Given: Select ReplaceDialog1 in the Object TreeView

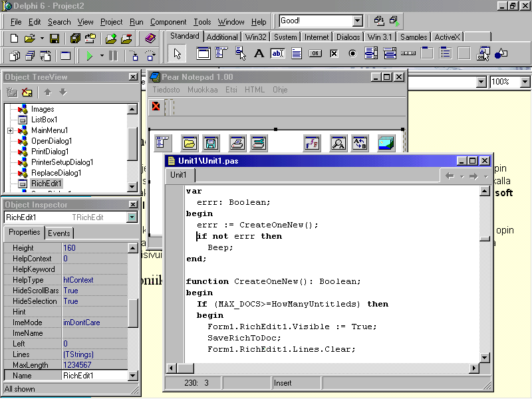Looking at the screenshot, I should (x=56, y=173).
